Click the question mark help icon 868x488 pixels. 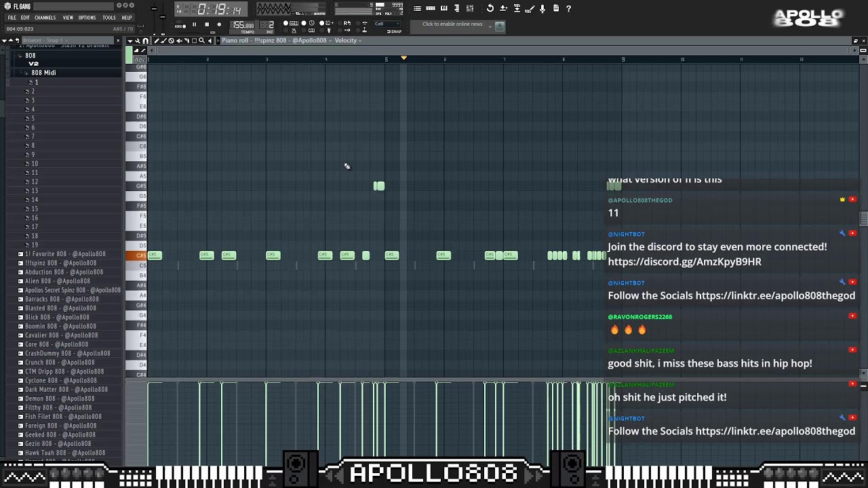[568, 8]
